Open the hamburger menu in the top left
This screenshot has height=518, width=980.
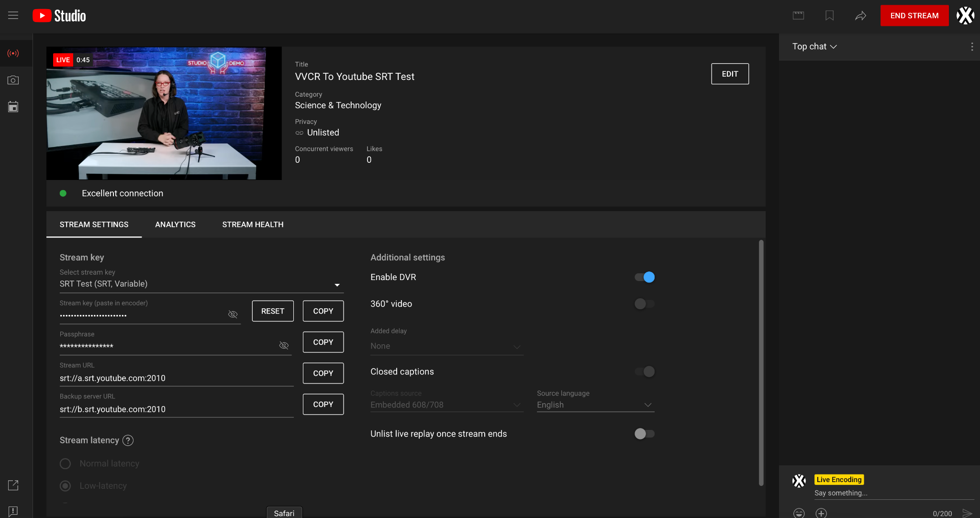tap(13, 15)
